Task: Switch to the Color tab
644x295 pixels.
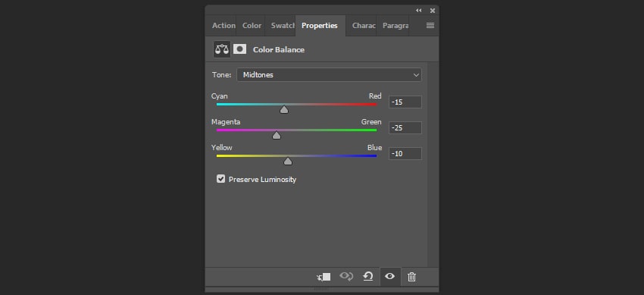Action: [252, 26]
